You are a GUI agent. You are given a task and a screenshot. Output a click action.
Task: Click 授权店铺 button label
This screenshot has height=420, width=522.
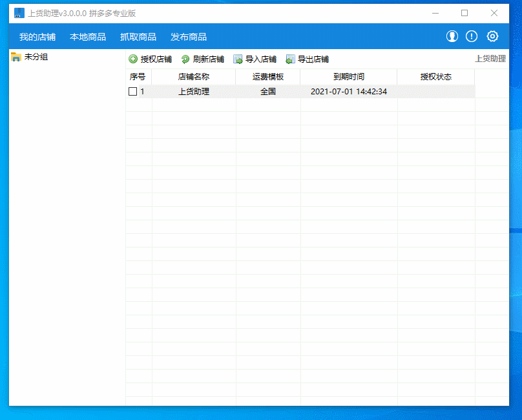156,59
